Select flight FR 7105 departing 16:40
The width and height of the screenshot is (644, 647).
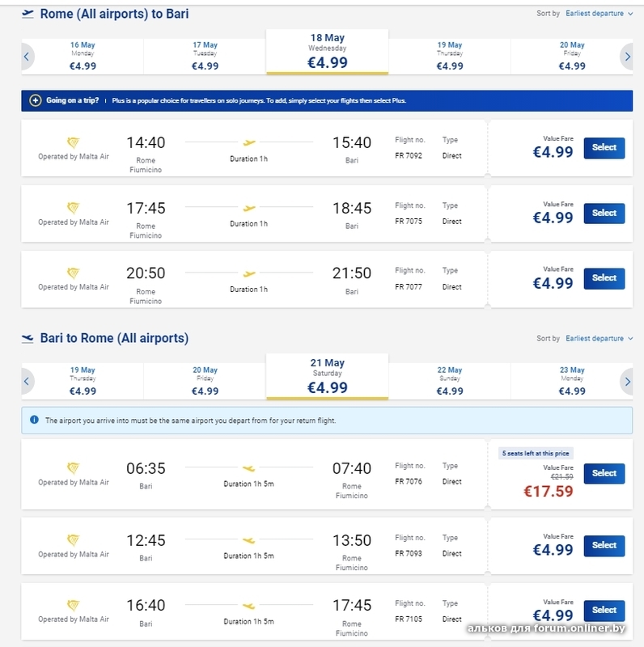tap(604, 611)
